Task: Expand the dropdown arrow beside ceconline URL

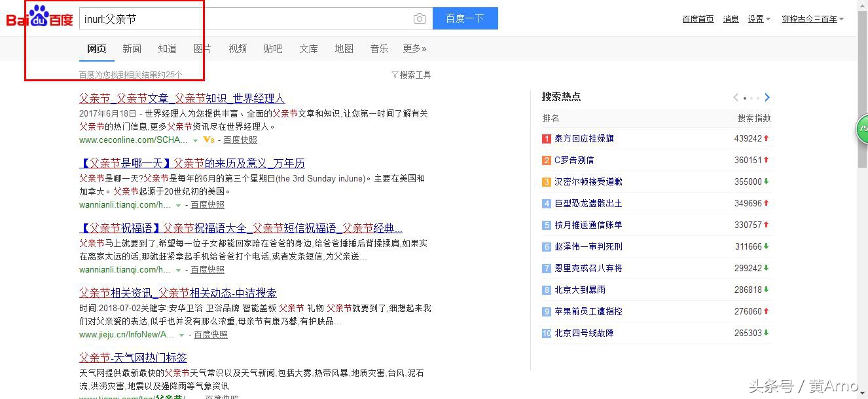Action: (195, 141)
